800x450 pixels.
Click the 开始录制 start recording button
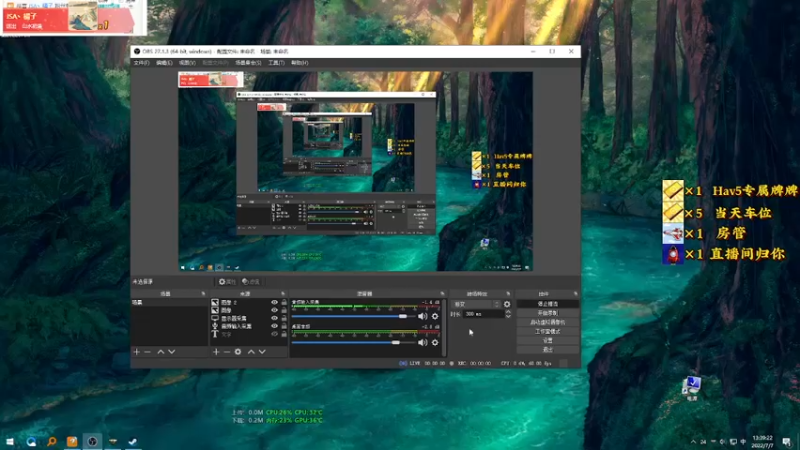pos(547,313)
